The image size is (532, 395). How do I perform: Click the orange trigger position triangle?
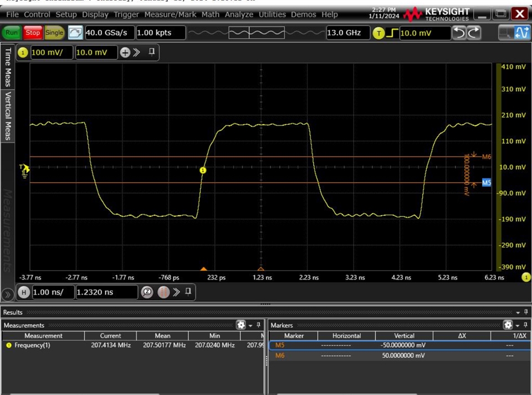203,269
